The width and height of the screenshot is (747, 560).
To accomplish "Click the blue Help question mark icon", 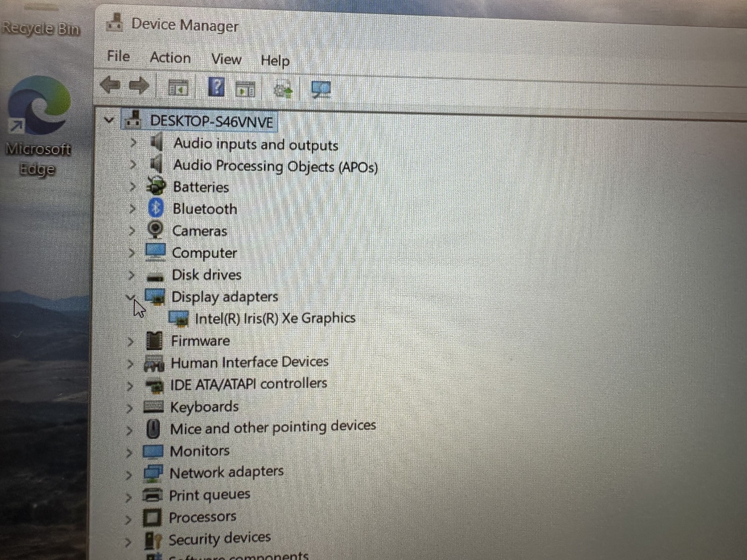I will (216, 87).
